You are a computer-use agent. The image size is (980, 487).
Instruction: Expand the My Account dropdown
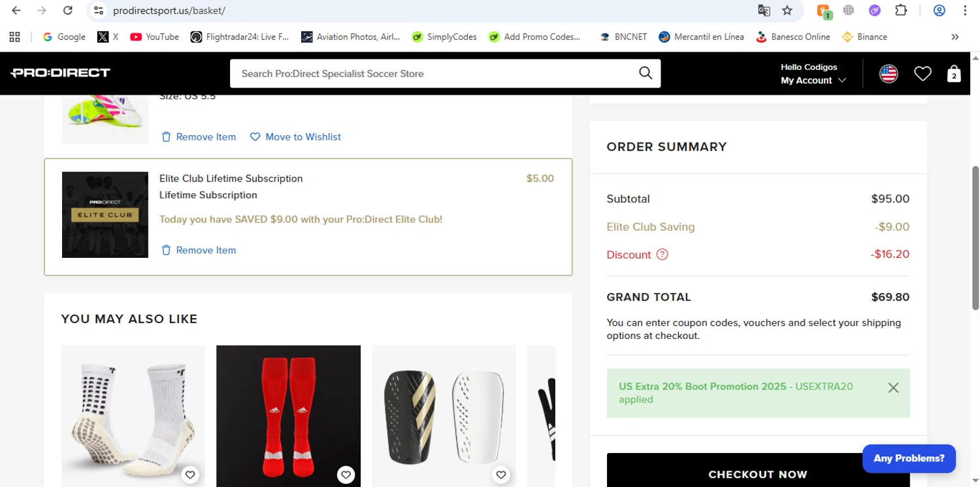[x=813, y=80]
